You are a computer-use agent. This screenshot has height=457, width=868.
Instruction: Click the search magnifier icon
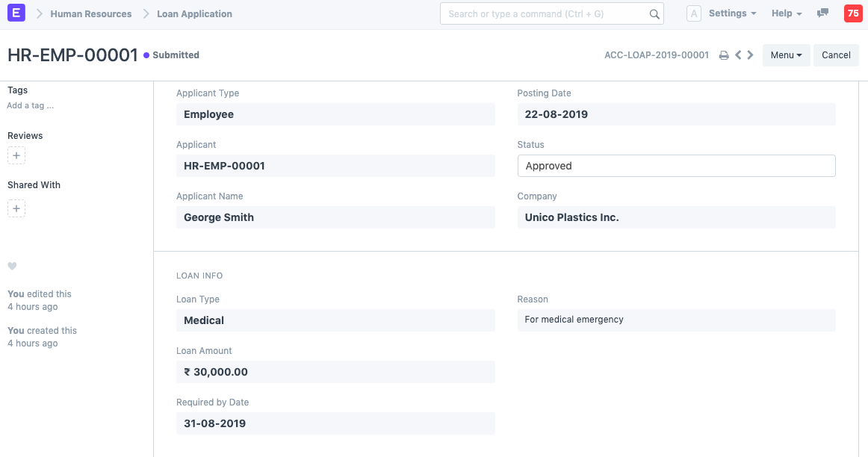pos(654,13)
